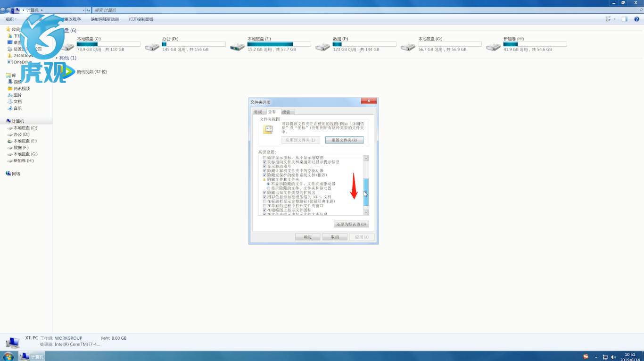Toggle the preview pane icon
The width and height of the screenshot is (644, 361).
[x=624, y=19]
